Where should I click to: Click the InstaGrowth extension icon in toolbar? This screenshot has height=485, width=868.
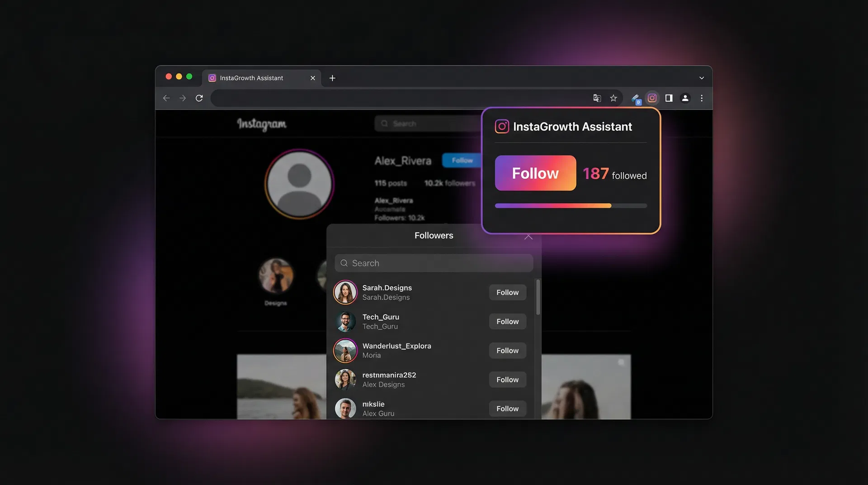click(x=652, y=98)
